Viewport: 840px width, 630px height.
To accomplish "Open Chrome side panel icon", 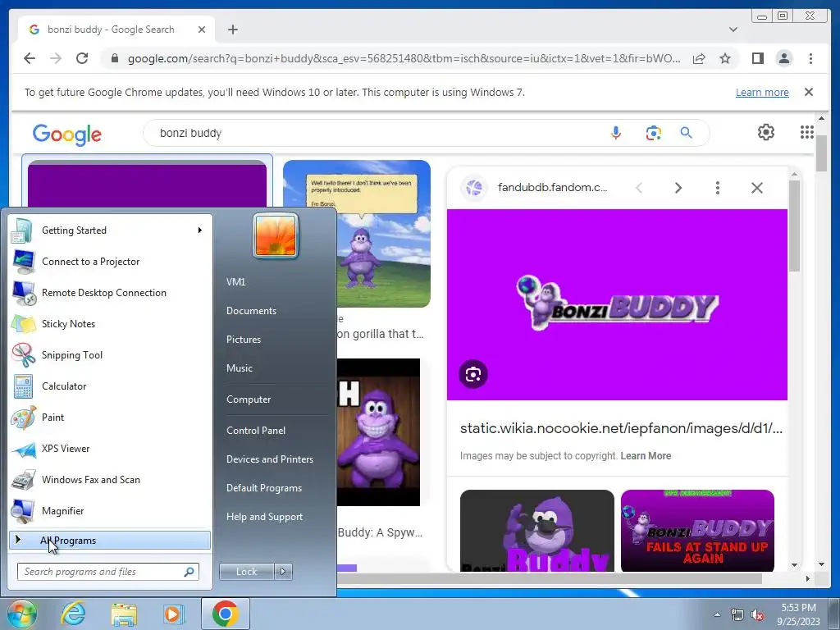I will point(757,58).
